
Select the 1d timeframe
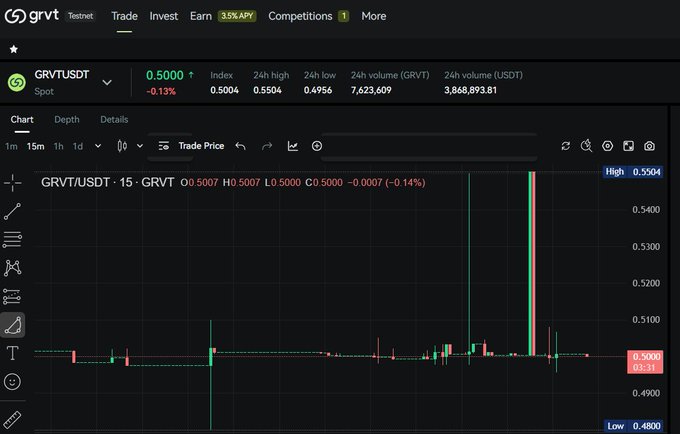(78, 146)
